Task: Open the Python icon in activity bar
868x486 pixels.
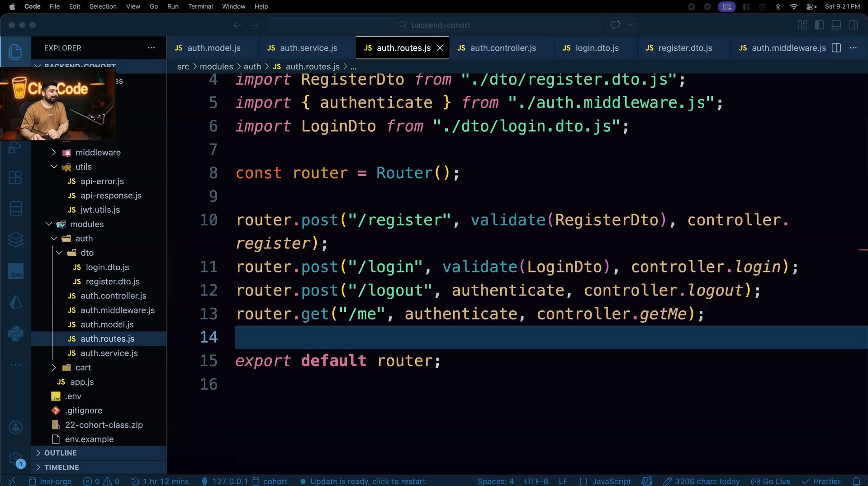Action: click(15, 334)
